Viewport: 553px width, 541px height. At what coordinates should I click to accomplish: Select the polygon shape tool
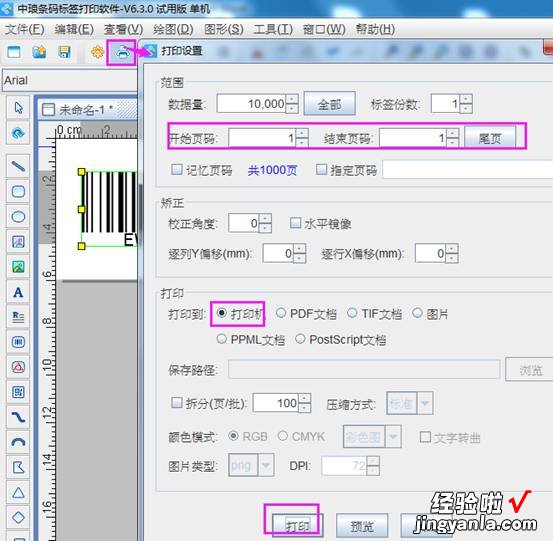[x=18, y=467]
